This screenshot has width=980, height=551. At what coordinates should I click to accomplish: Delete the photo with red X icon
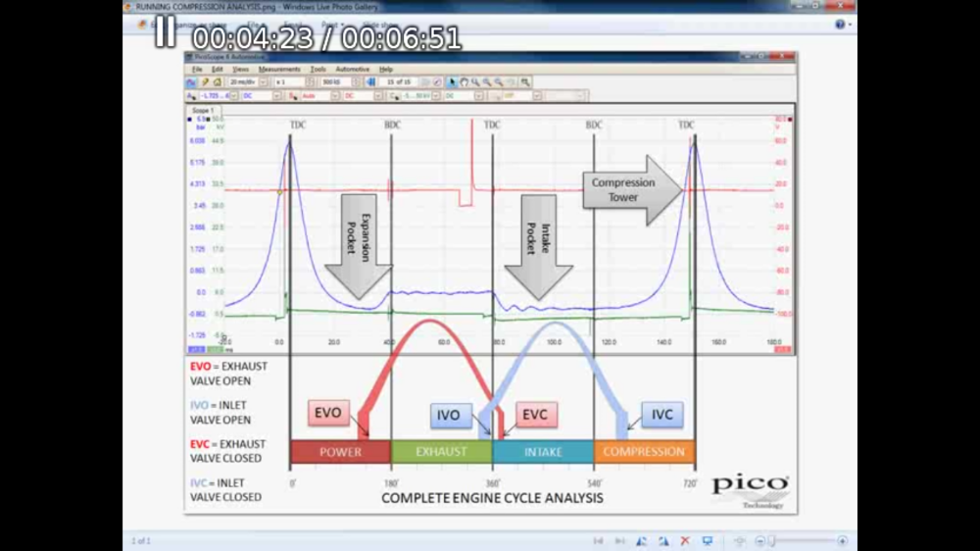(x=685, y=540)
